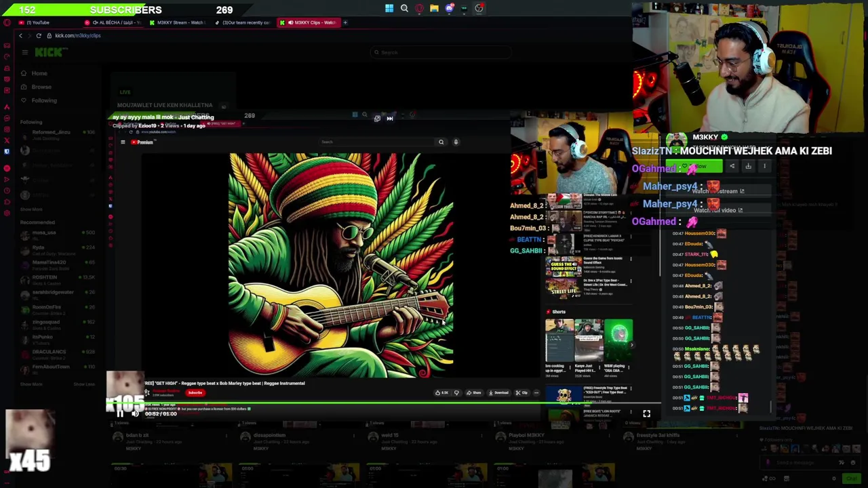Open options for Street Life suggested video
The width and height of the screenshot is (868, 488).
[631, 281]
